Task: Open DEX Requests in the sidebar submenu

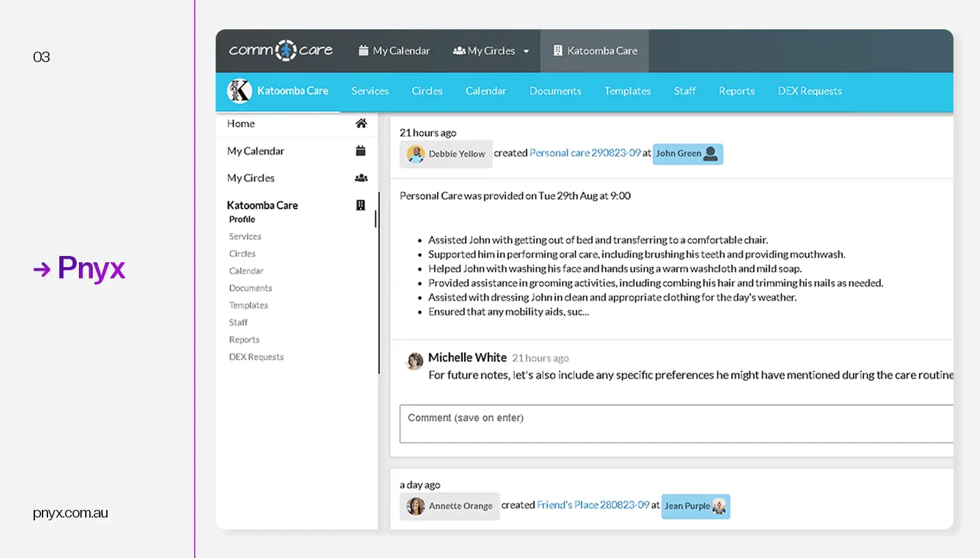Action: click(256, 357)
